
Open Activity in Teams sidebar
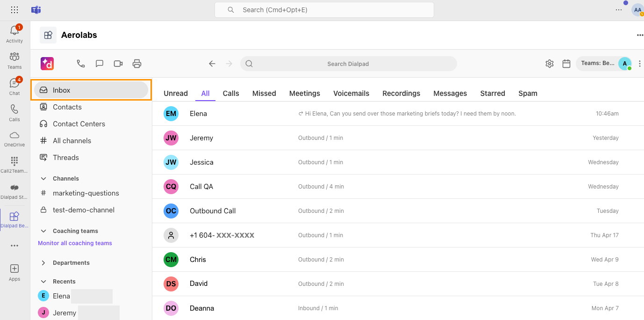14,34
